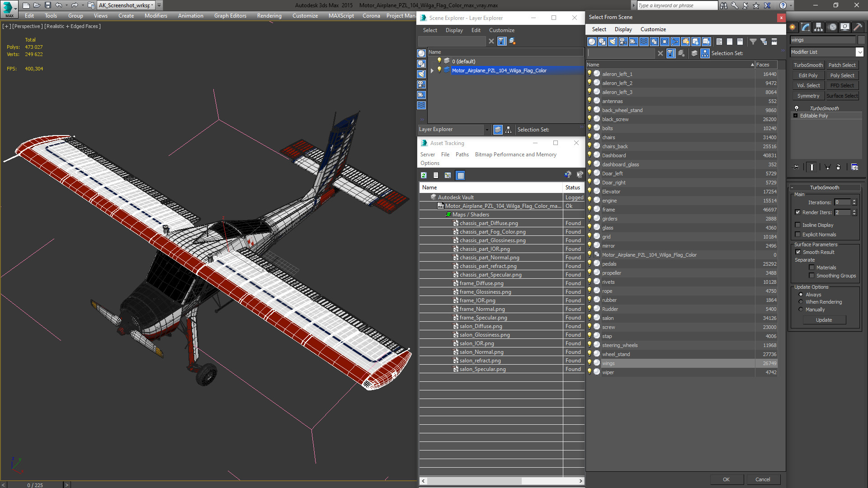Toggle TurboSmooth modifier lightbulb visibility
The width and height of the screenshot is (868, 488).
[797, 108]
